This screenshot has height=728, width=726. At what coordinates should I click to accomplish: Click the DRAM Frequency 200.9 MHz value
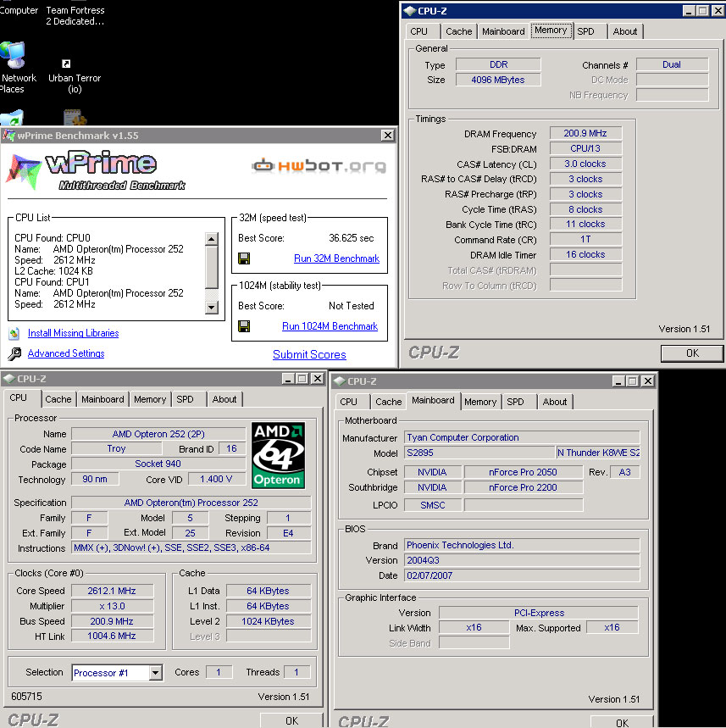pyautogui.click(x=585, y=133)
